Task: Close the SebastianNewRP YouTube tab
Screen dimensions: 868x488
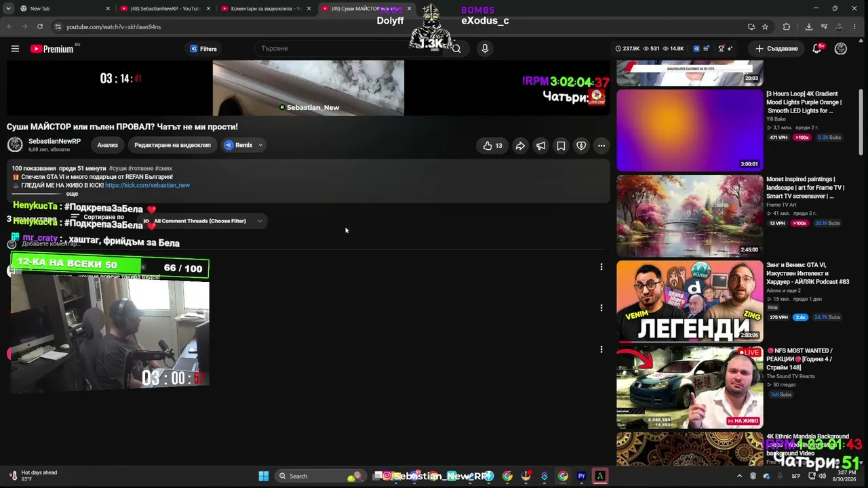Action: click(208, 8)
